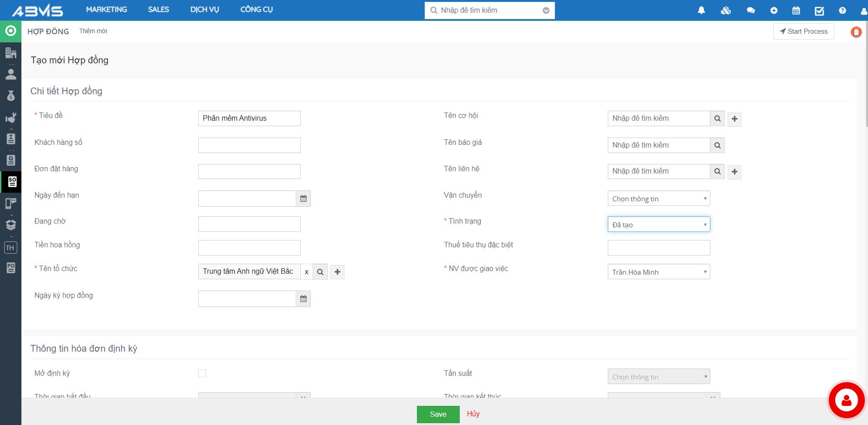The width and height of the screenshot is (868, 425).
Task: Click the Hủy cancel link
Action: point(473,414)
